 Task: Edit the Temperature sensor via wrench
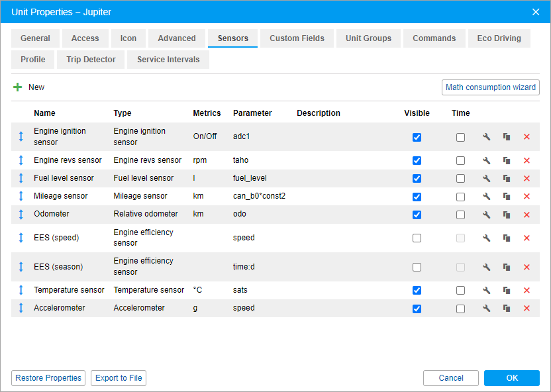(486, 291)
